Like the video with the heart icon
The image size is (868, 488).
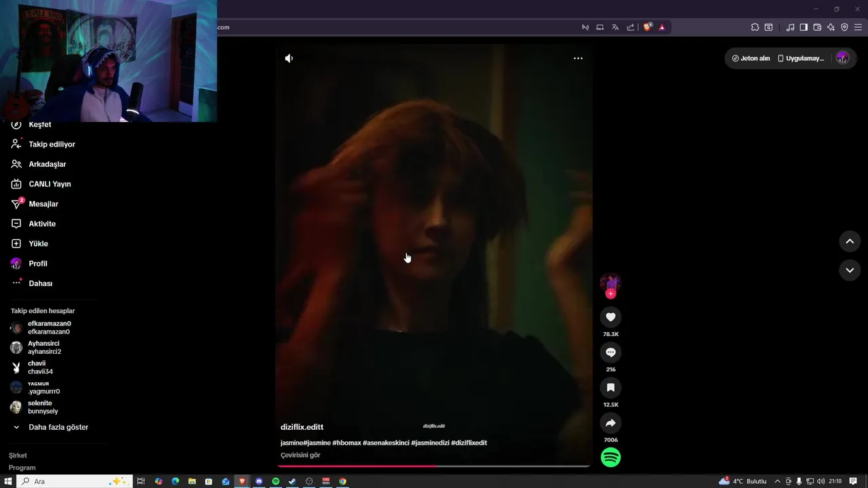point(610,317)
